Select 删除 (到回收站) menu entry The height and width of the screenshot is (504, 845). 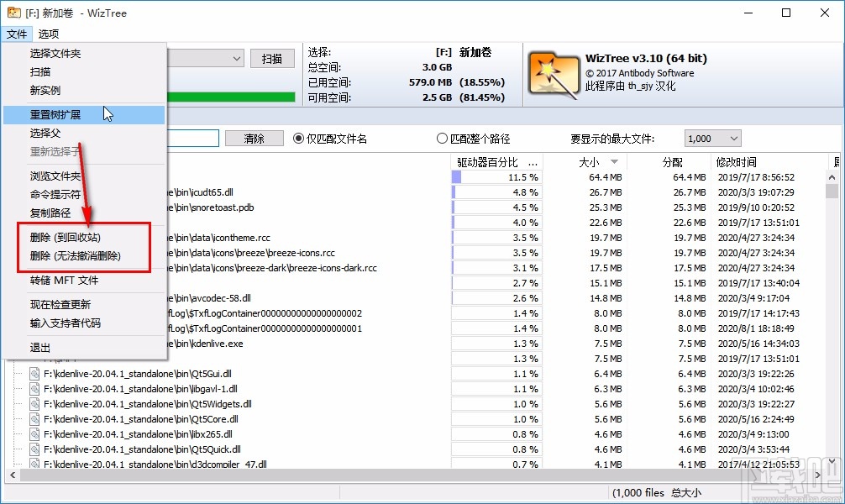pyautogui.click(x=83, y=238)
